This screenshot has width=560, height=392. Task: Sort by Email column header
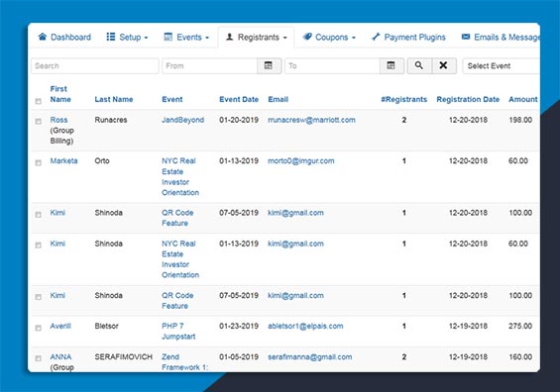coord(278,100)
